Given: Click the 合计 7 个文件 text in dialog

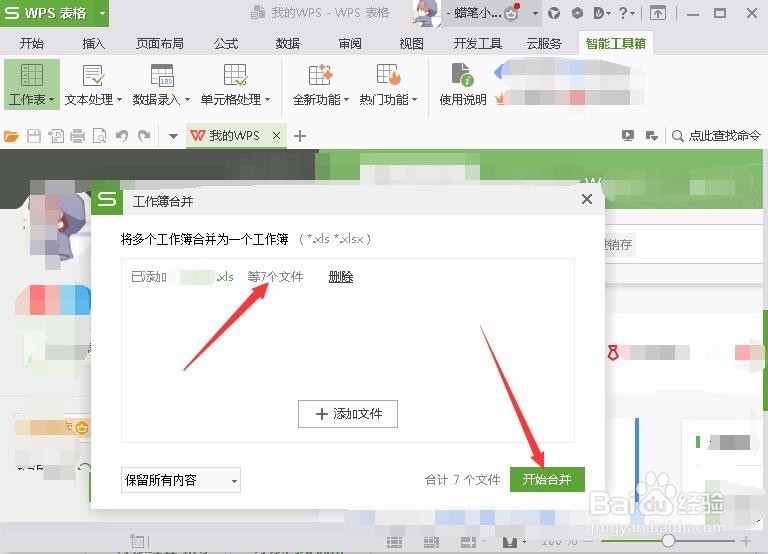Looking at the screenshot, I should tap(462, 480).
